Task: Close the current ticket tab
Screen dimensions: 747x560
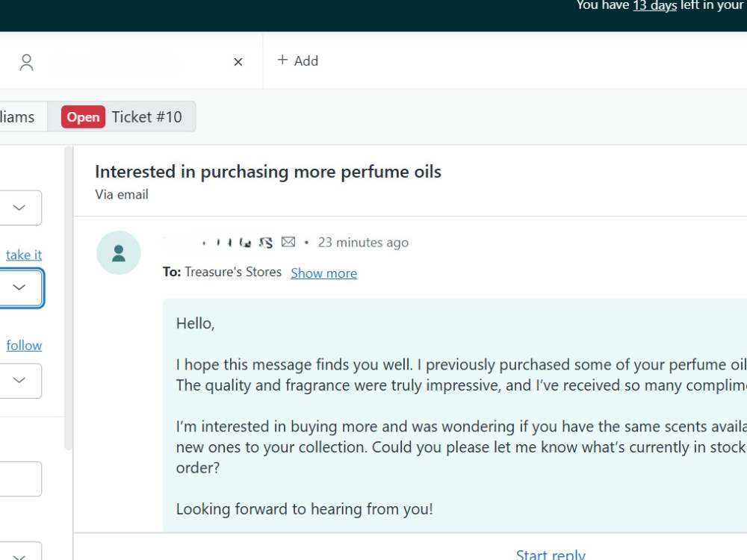Action: click(x=238, y=62)
